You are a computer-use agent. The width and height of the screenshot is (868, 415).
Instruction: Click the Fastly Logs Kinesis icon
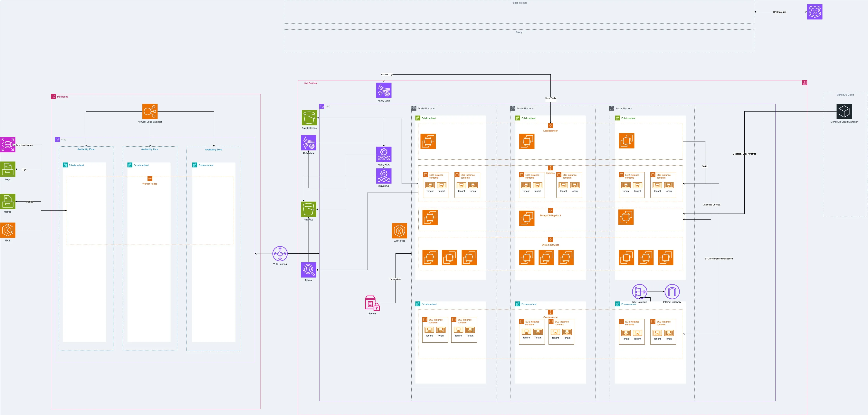pyautogui.click(x=384, y=90)
